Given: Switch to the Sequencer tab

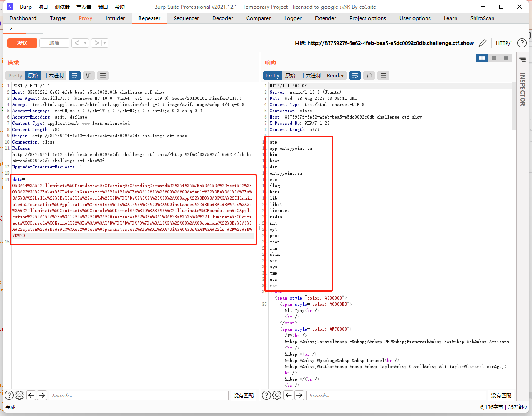Looking at the screenshot, I should click(186, 18).
